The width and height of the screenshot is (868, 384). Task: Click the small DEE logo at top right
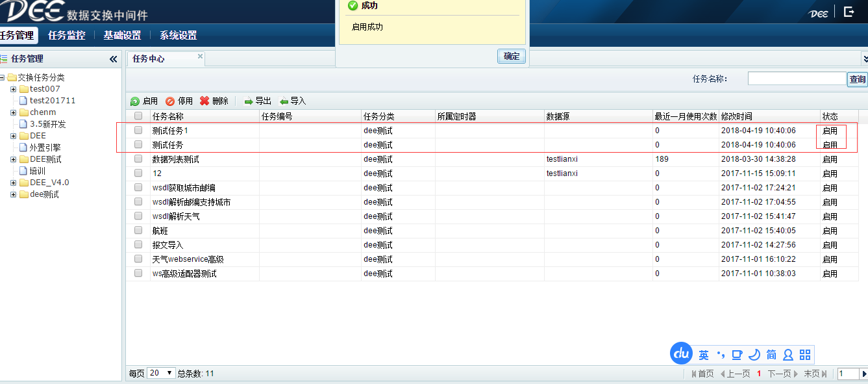click(818, 14)
